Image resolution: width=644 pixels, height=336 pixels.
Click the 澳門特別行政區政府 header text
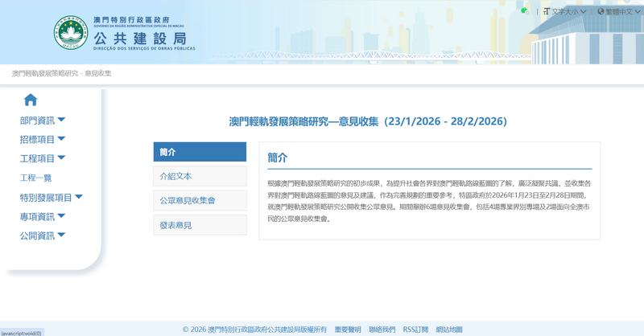click(131, 19)
